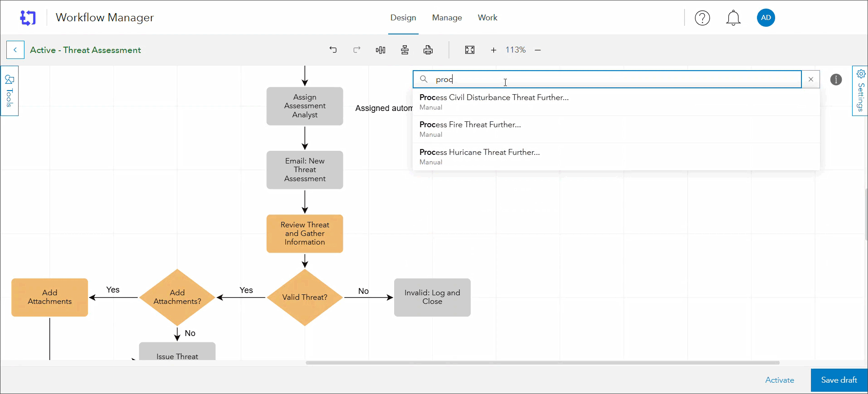
Task: Click the align vertically icon
Action: (x=405, y=50)
